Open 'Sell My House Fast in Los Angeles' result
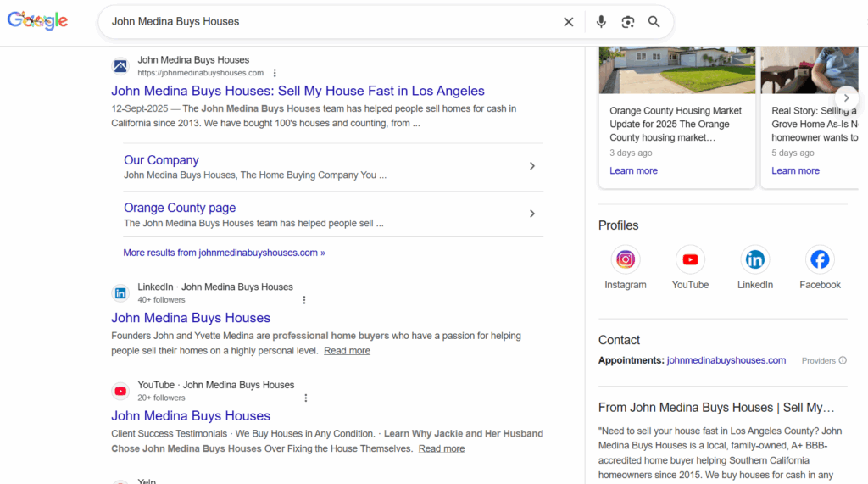The height and width of the screenshot is (484, 868). (298, 91)
